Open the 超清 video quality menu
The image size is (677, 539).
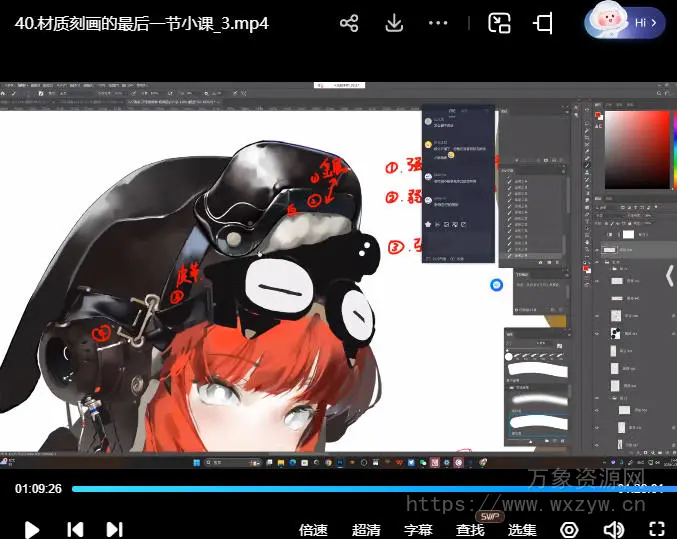366,530
